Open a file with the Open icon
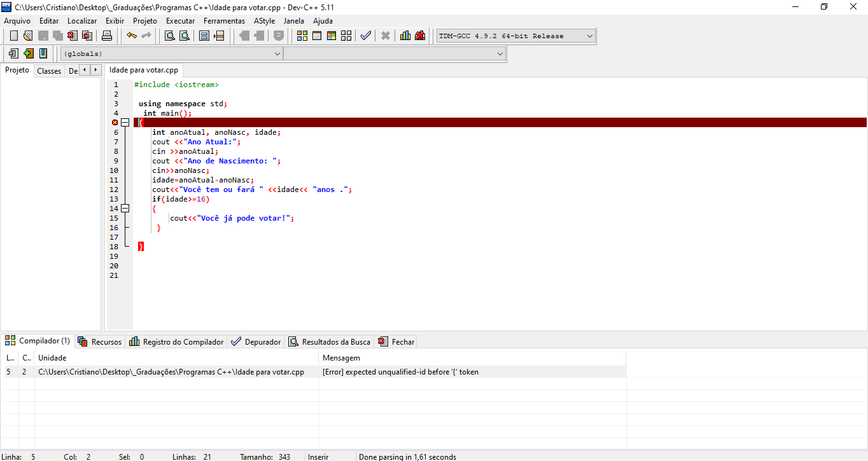Viewport: 868px width, 461px height. click(27, 36)
